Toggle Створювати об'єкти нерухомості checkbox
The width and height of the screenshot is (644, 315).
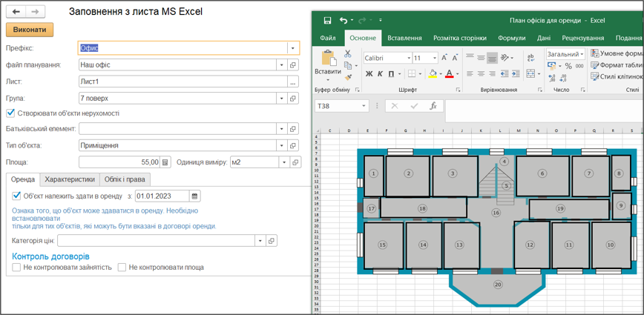point(11,113)
